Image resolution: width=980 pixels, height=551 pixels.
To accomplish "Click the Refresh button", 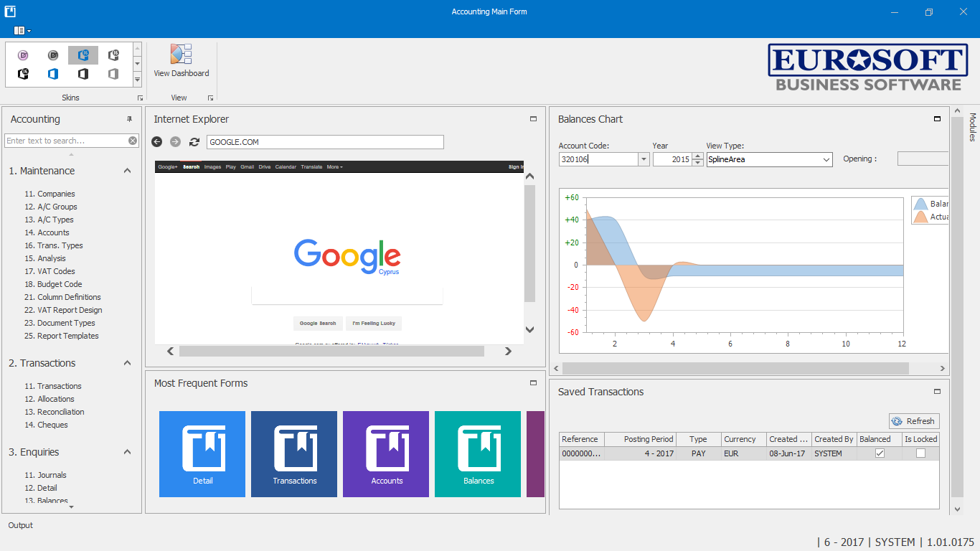I will click(x=913, y=421).
